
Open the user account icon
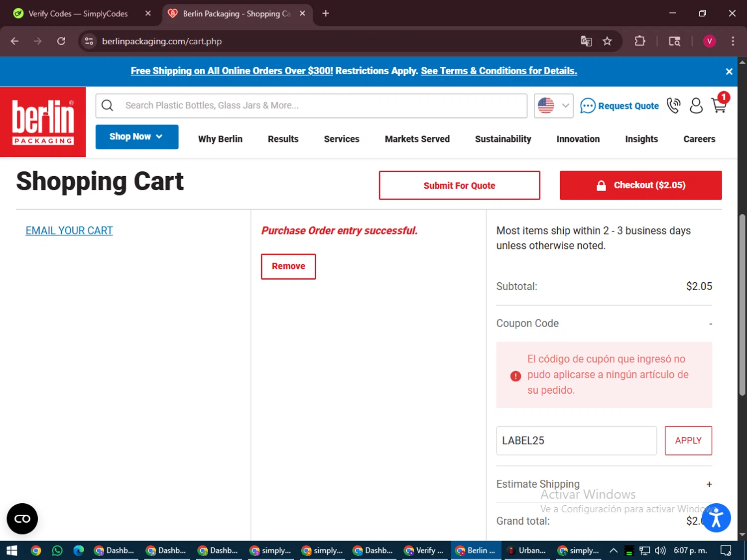(696, 106)
